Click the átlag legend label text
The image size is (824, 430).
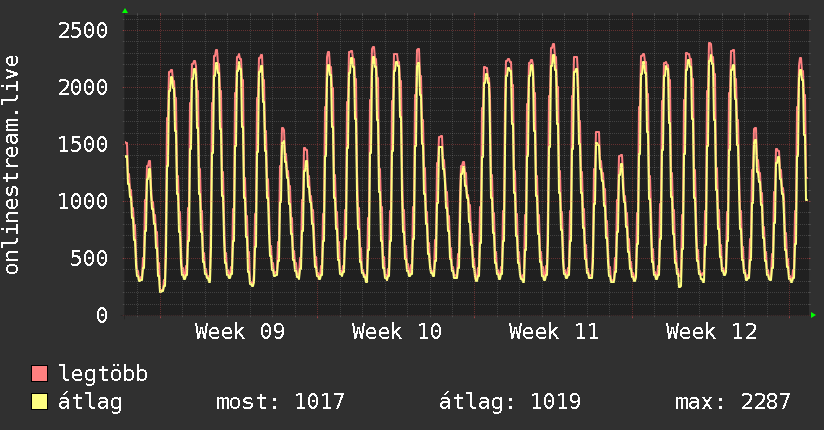(91, 402)
